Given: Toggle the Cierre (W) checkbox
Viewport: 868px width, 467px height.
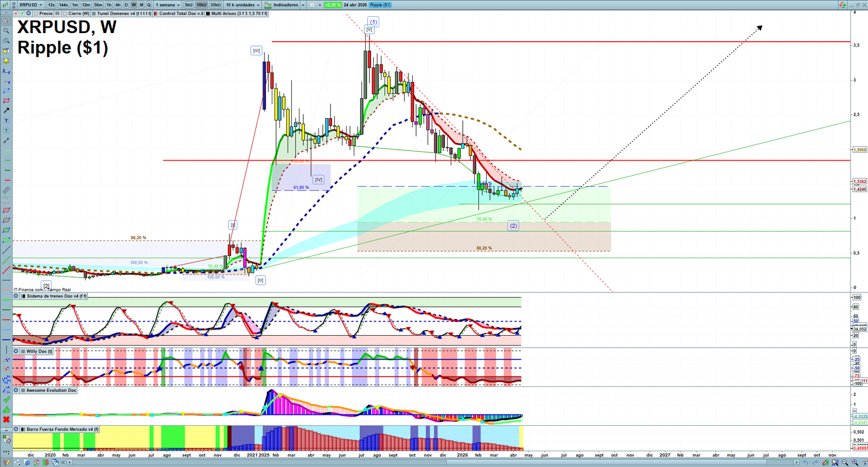Looking at the screenshot, I should (65, 14).
